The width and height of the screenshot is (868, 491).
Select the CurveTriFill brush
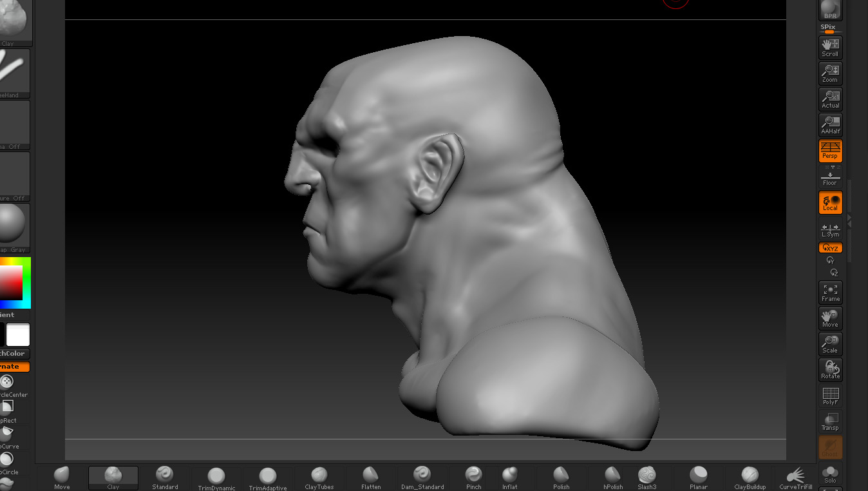pos(796,478)
